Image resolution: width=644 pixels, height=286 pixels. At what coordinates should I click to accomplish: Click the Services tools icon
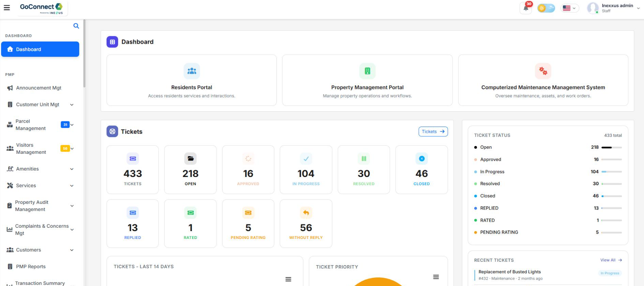click(10, 186)
